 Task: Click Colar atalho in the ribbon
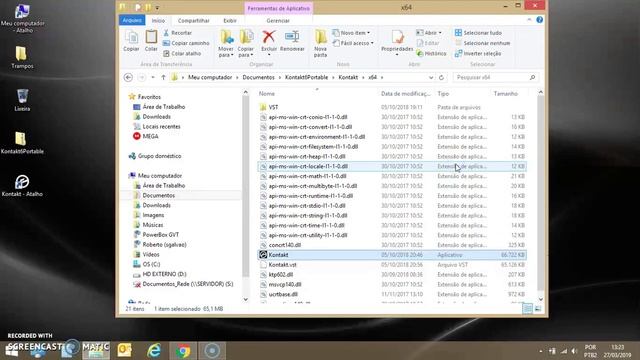click(x=182, y=53)
